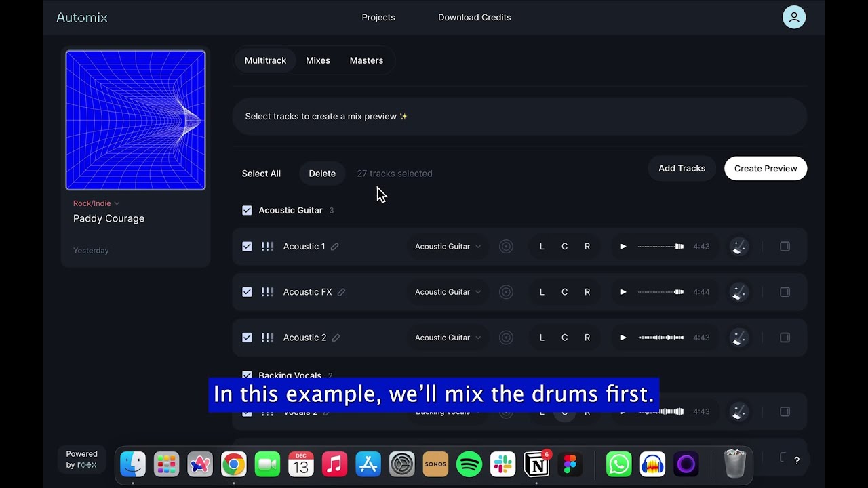
Task: Go to Projects in top navigation
Action: tap(378, 18)
